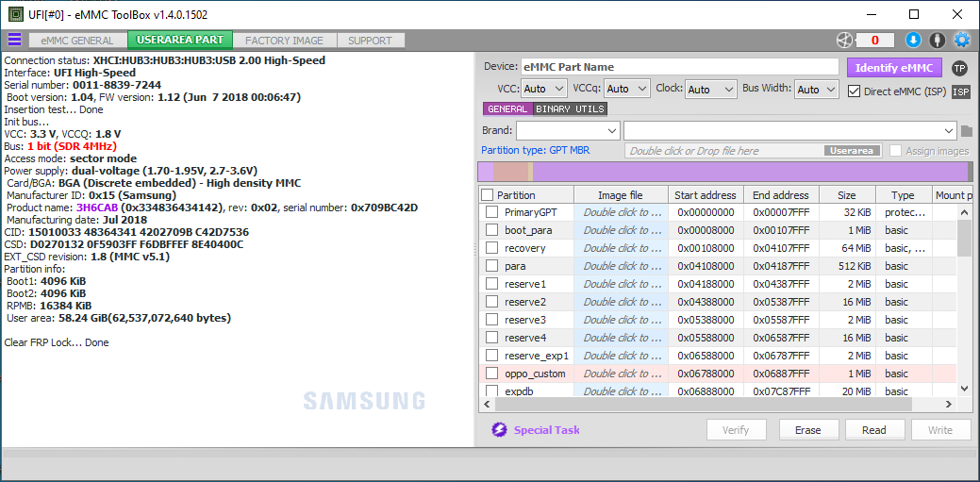Open the Clock dropdown
Viewport: 980px width, 482px height.
(710, 90)
